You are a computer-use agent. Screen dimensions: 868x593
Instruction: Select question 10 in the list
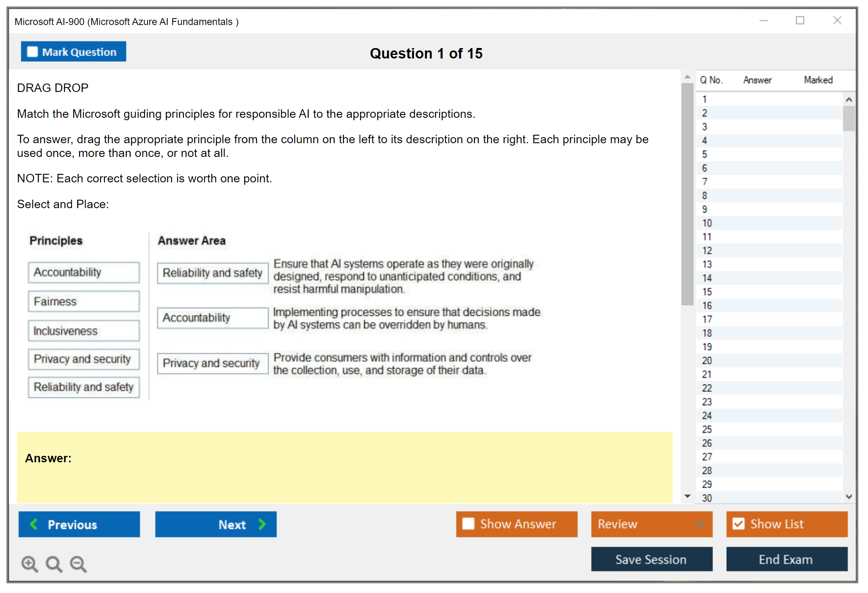707,223
